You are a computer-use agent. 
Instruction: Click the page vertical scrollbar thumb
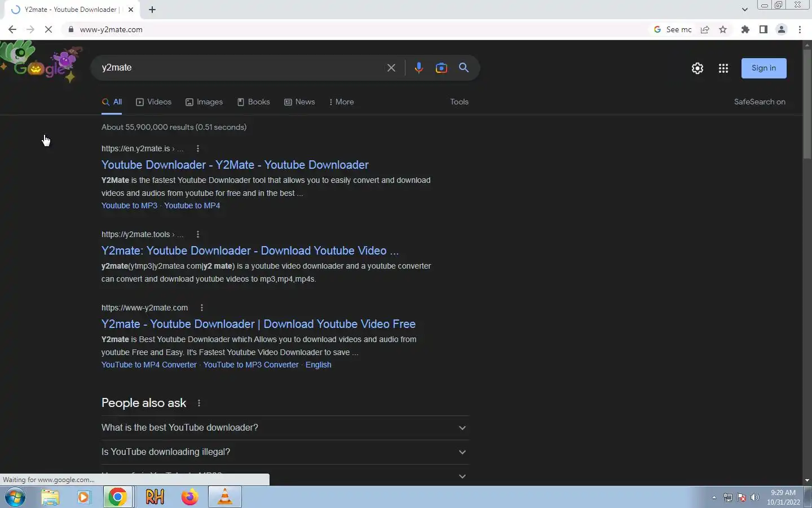807,104
